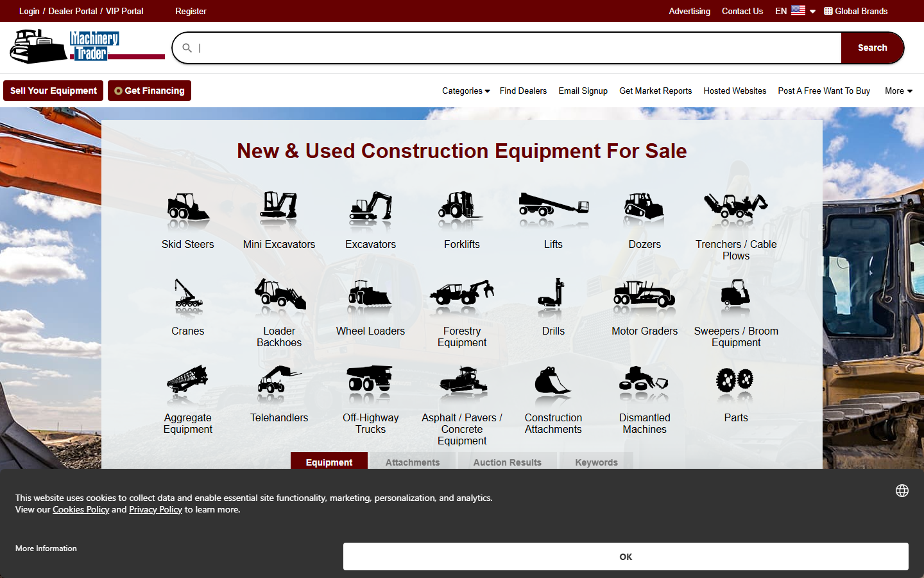Open the Cookies Policy link
Image resolution: width=924 pixels, height=578 pixels.
[81, 509]
